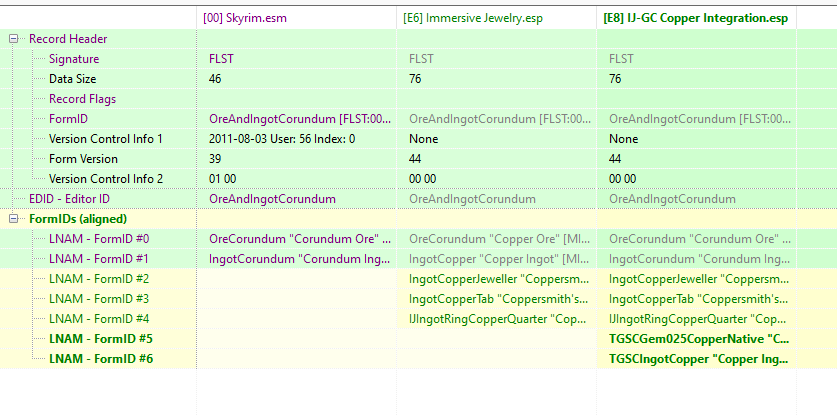Select the FormIDs (aligned) row label
This screenshot has height=415, width=837.
pyautogui.click(x=78, y=219)
